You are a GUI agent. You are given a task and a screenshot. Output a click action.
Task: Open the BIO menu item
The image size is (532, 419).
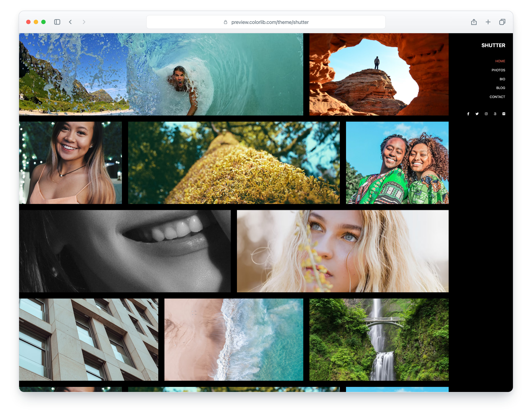[502, 79]
